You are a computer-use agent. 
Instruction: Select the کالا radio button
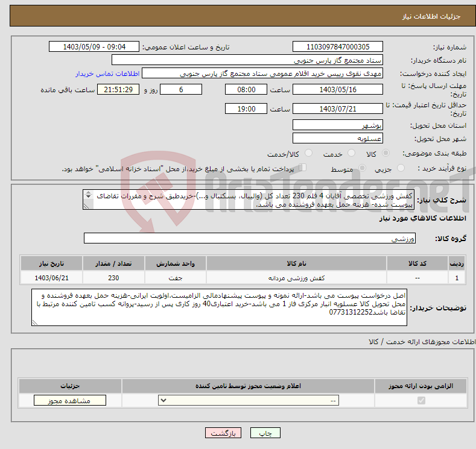[386, 153]
